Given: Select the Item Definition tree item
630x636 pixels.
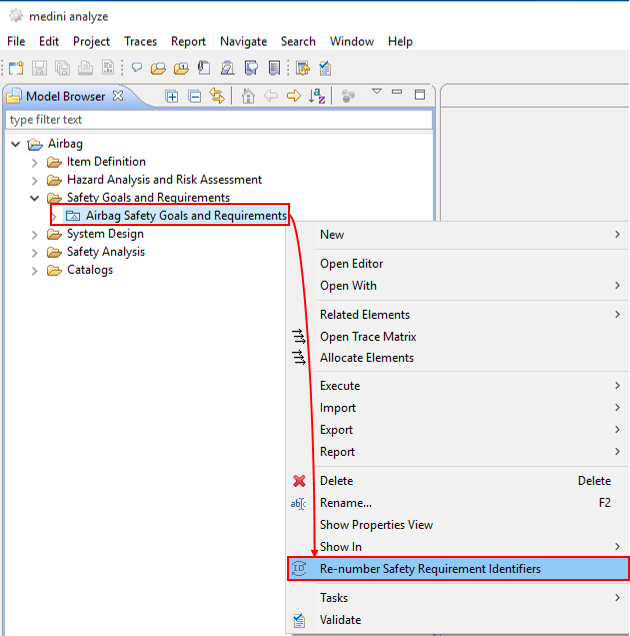Looking at the screenshot, I should coord(106,162).
